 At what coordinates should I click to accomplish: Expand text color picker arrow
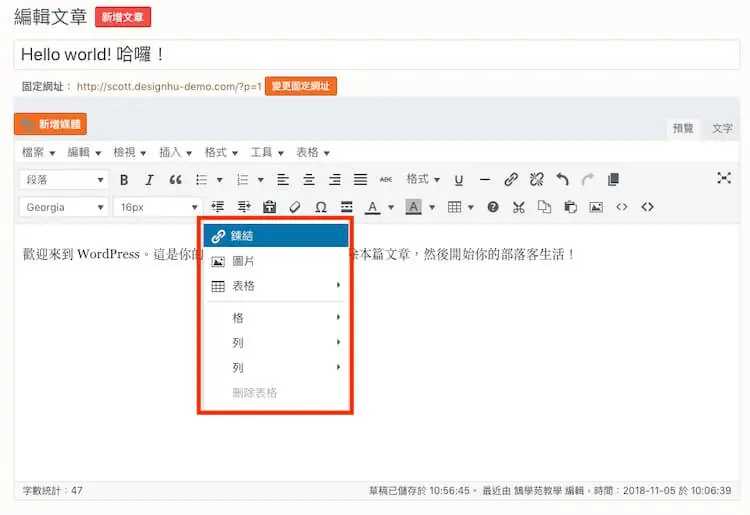click(391, 208)
